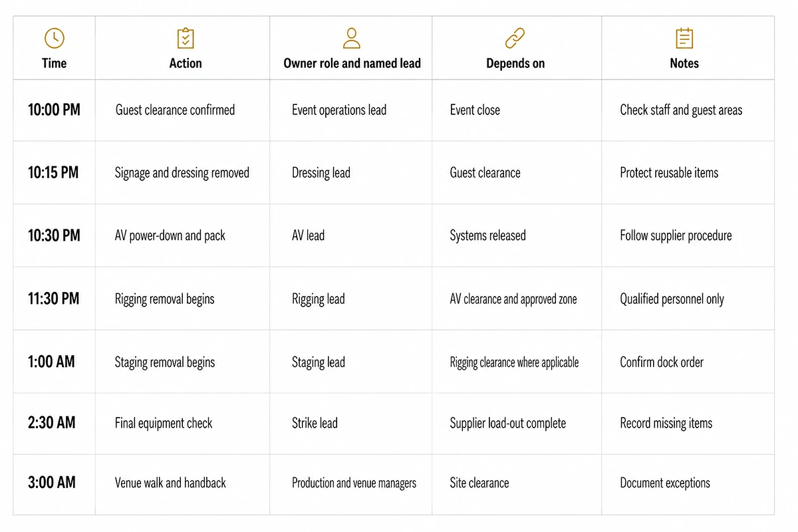Select the Owner role and named lead header
Image resolution: width=798 pixels, height=532 pixels.
point(352,63)
